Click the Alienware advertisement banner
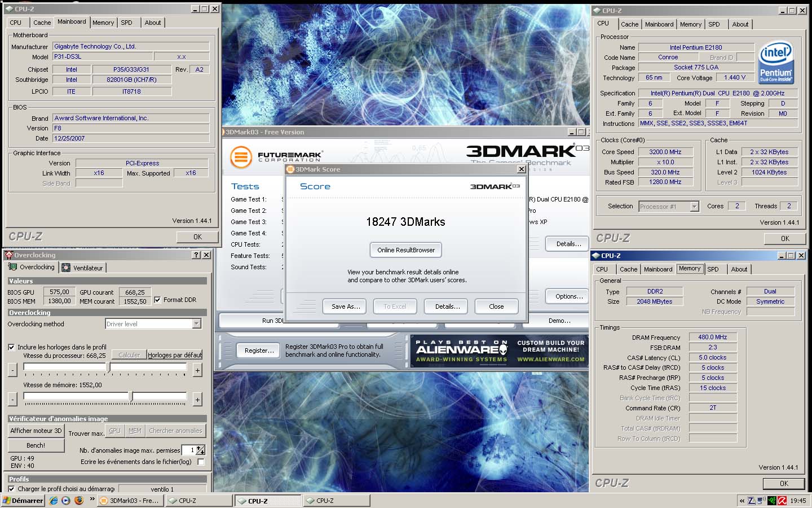The height and width of the screenshot is (508, 812). (x=500, y=351)
